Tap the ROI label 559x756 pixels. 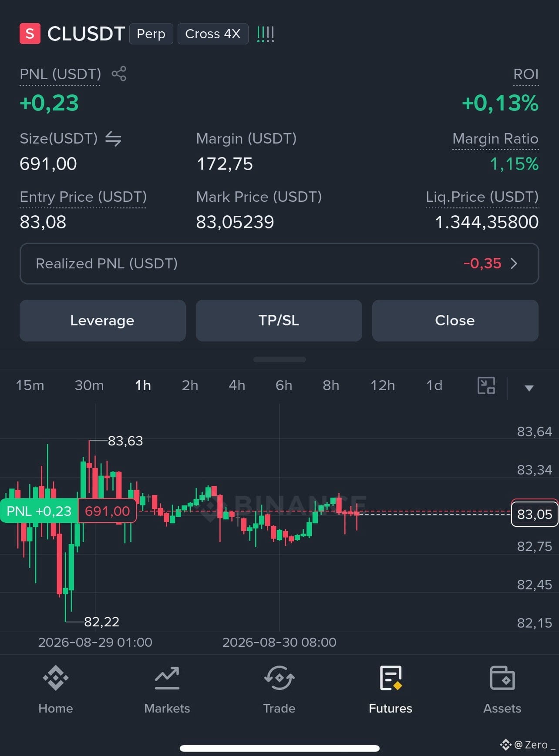click(526, 74)
